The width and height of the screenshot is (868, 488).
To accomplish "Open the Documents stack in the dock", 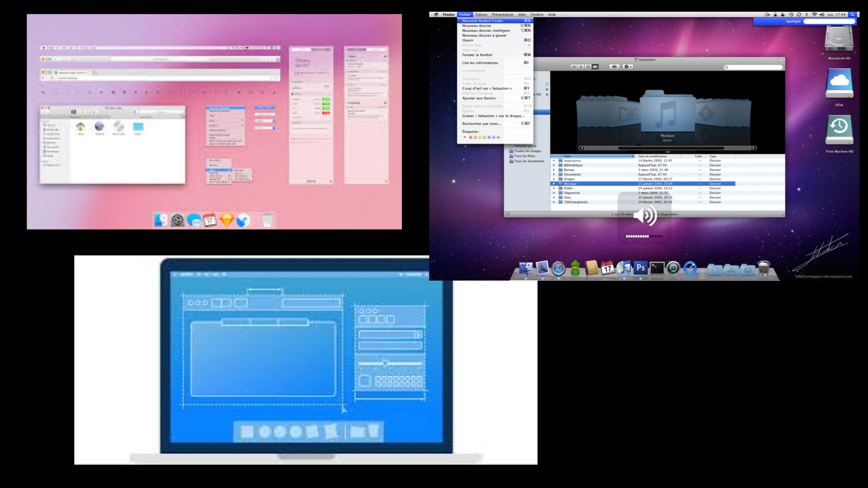I will [x=715, y=270].
